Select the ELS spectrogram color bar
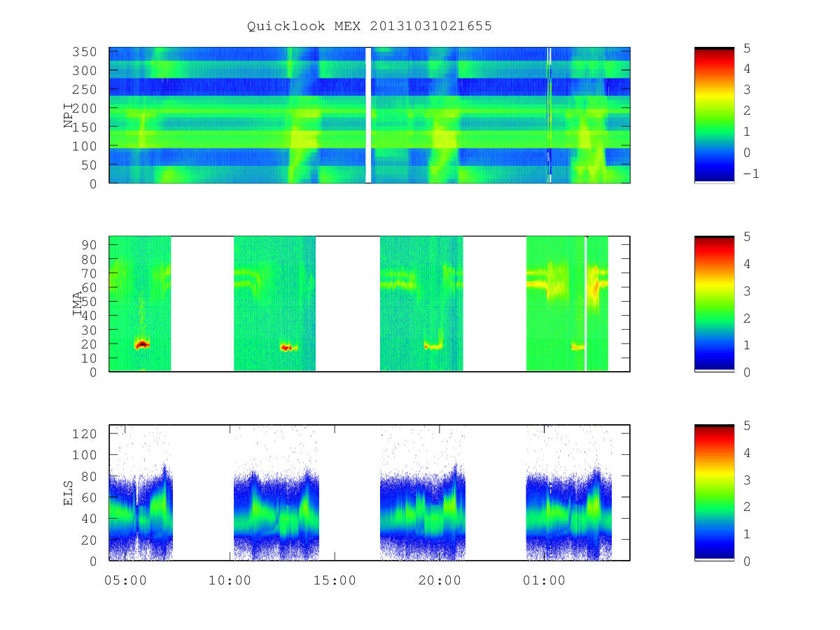 click(x=714, y=492)
